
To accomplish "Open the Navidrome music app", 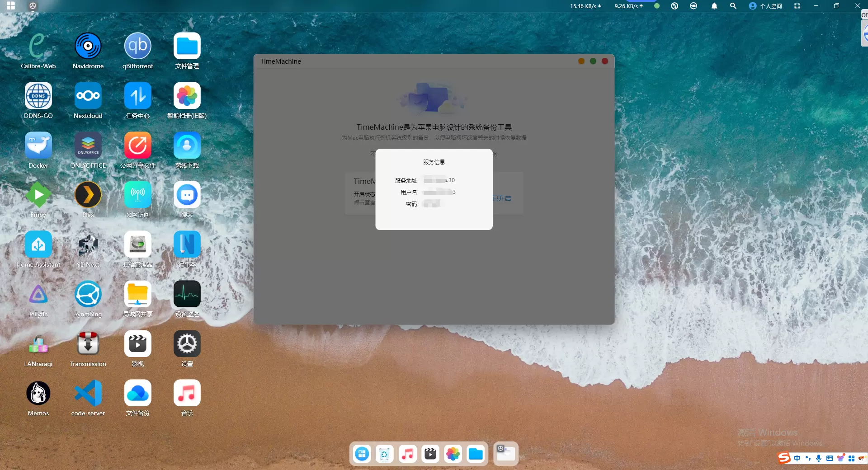I will (x=88, y=46).
